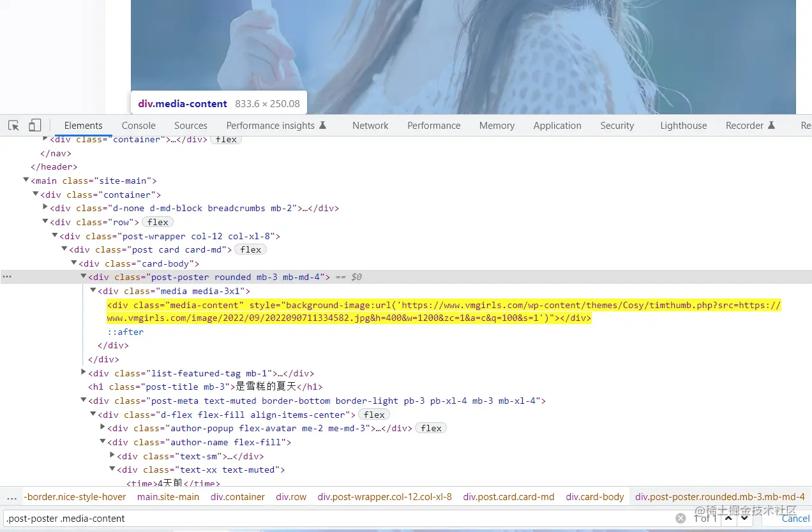Collapse the author-name flex-fill node
This screenshot has width=812, height=532.
pyautogui.click(x=103, y=442)
